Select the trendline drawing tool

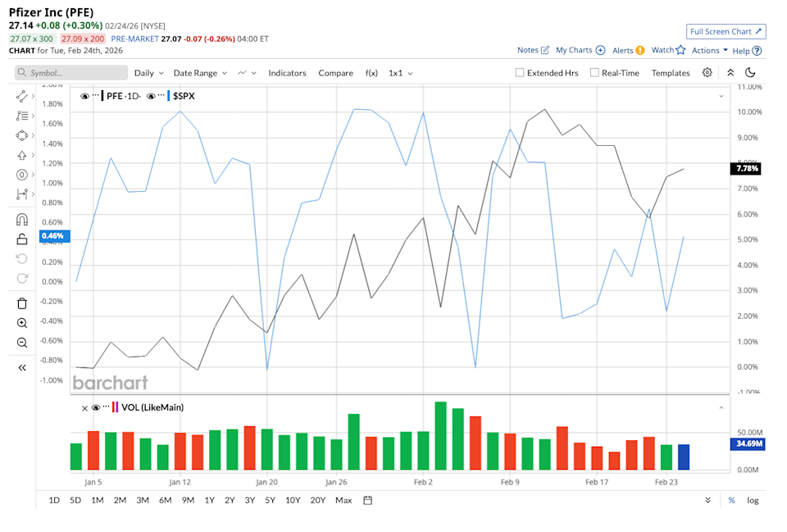tap(22, 96)
